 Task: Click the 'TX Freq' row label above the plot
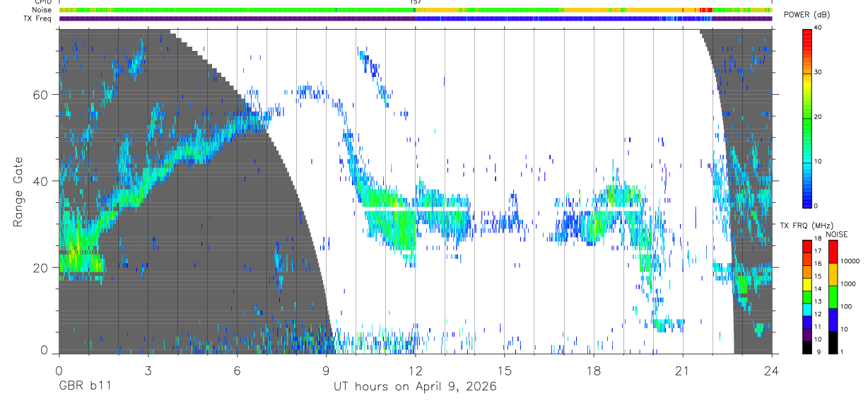38,18
